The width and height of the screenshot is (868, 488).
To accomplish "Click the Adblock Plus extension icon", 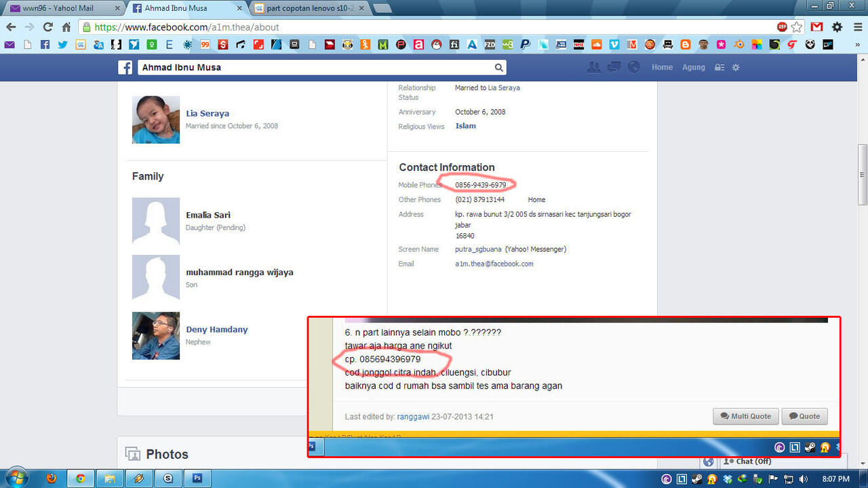I will [782, 27].
